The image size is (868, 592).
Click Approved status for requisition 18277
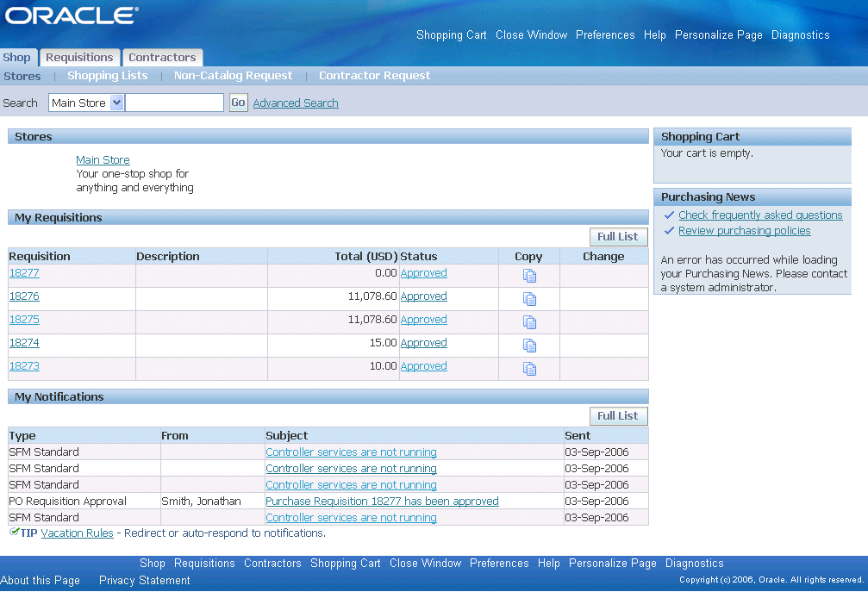pos(423,273)
